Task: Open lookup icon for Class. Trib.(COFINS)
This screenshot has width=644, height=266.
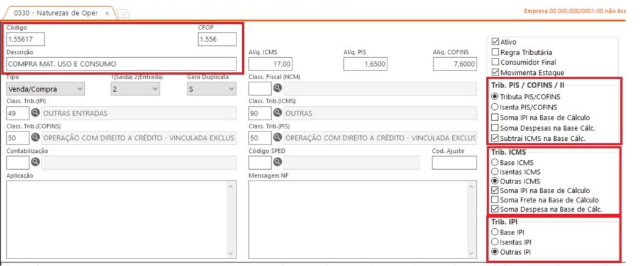Action: coord(35,138)
